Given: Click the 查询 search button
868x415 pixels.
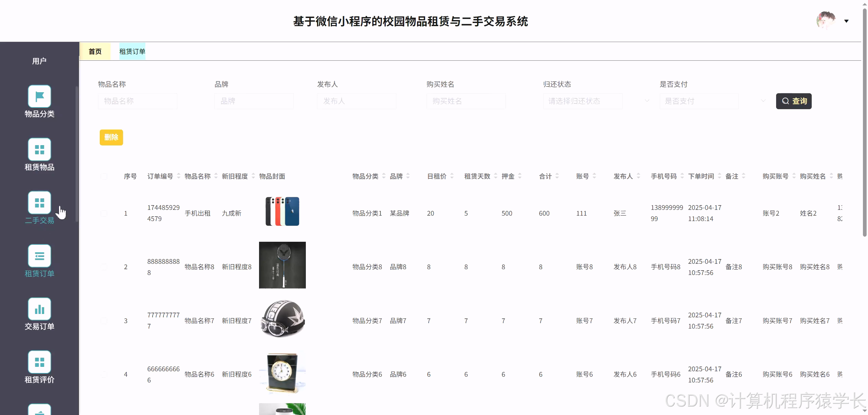Looking at the screenshot, I should click(794, 101).
